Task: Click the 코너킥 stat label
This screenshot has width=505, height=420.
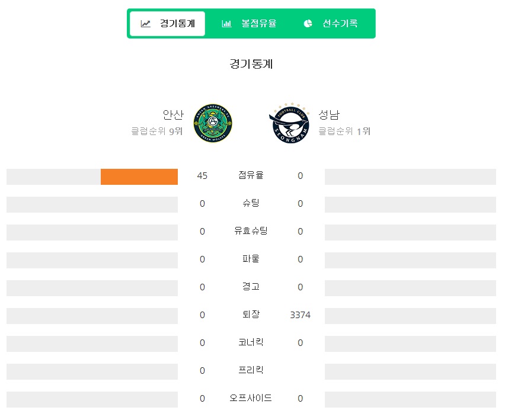Action: pyautogui.click(x=251, y=342)
